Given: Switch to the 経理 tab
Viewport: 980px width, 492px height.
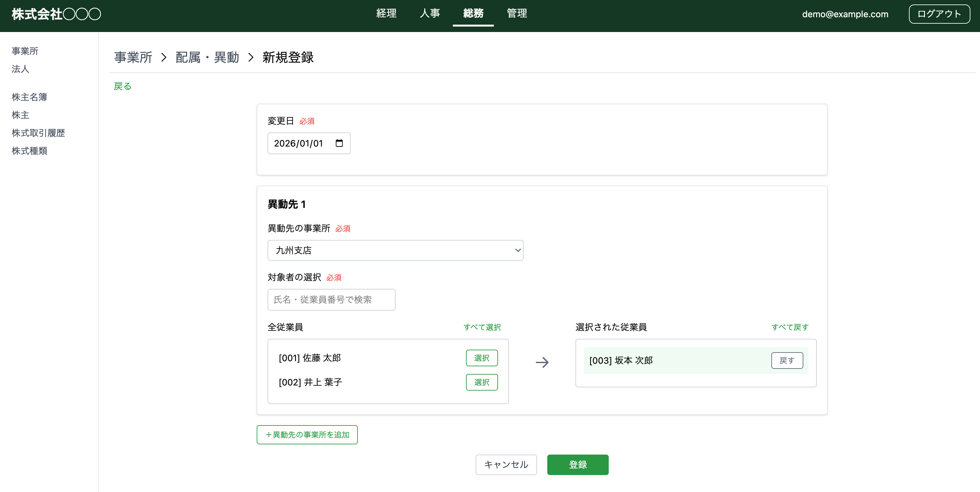Looking at the screenshot, I should pos(386,14).
